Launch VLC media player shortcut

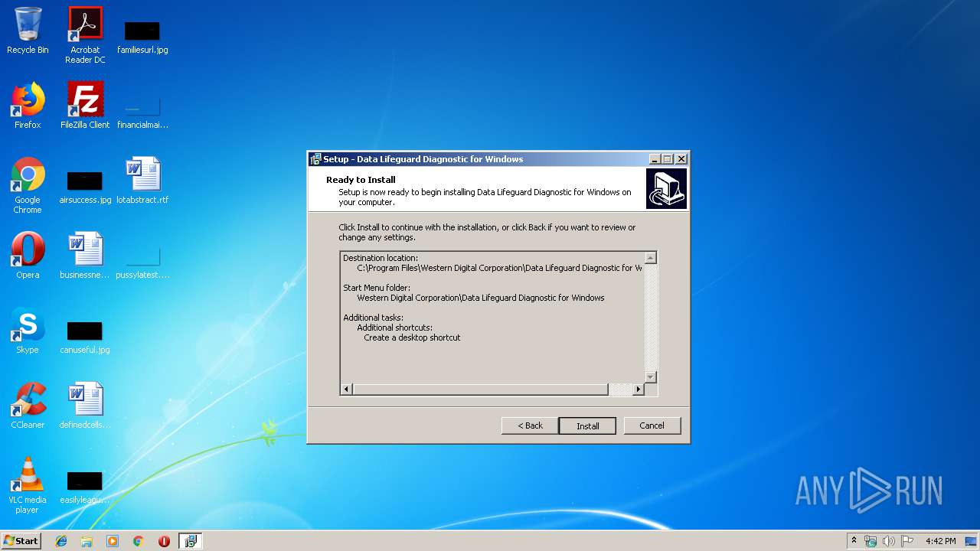pyautogui.click(x=28, y=485)
